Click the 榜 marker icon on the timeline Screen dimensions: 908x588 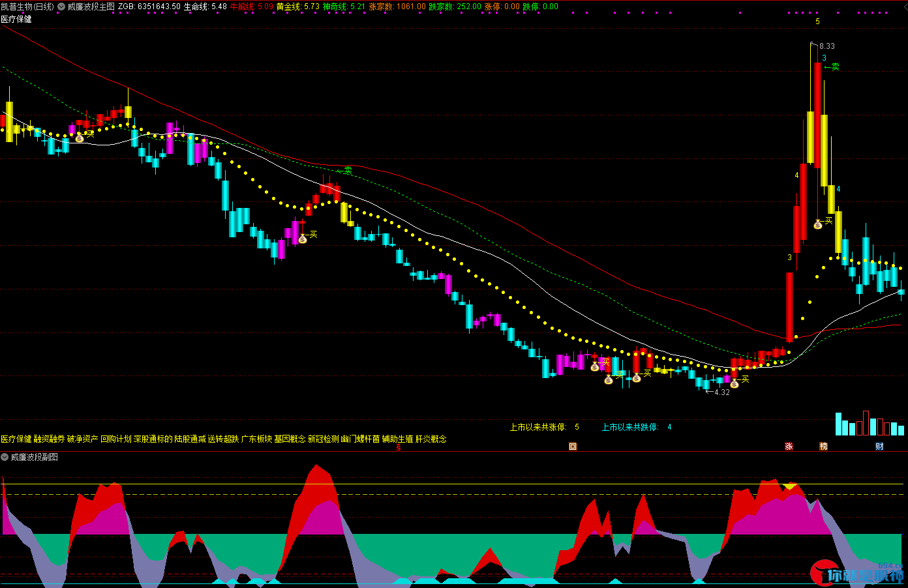[x=823, y=447]
